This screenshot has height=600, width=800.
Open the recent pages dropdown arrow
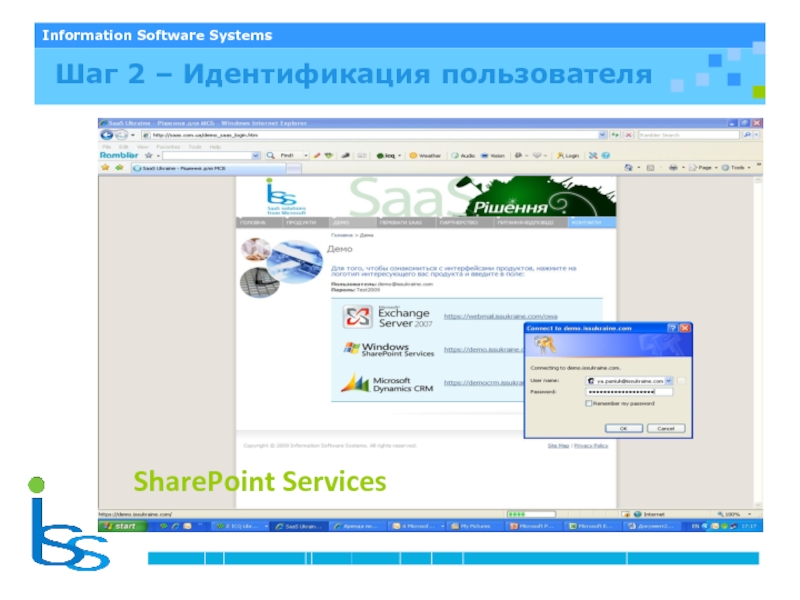point(133,135)
